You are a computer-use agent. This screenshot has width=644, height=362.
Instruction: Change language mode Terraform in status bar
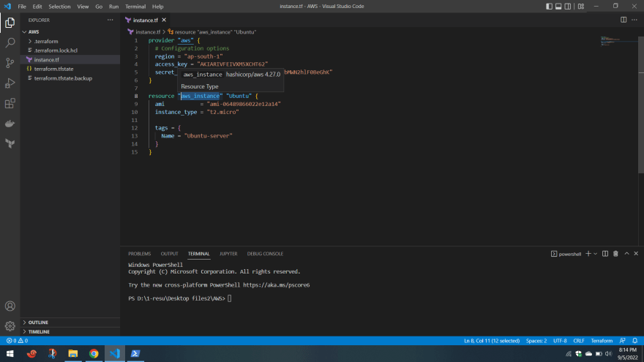(602, 341)
